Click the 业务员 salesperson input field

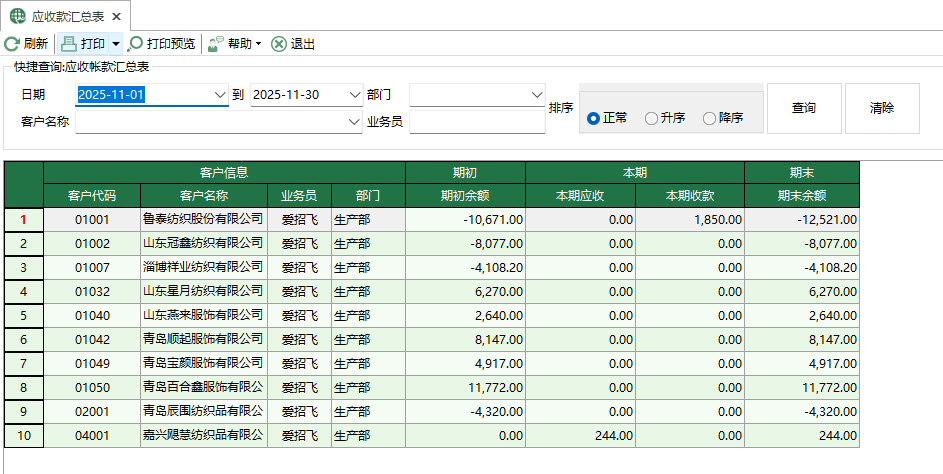pos(477,122)
